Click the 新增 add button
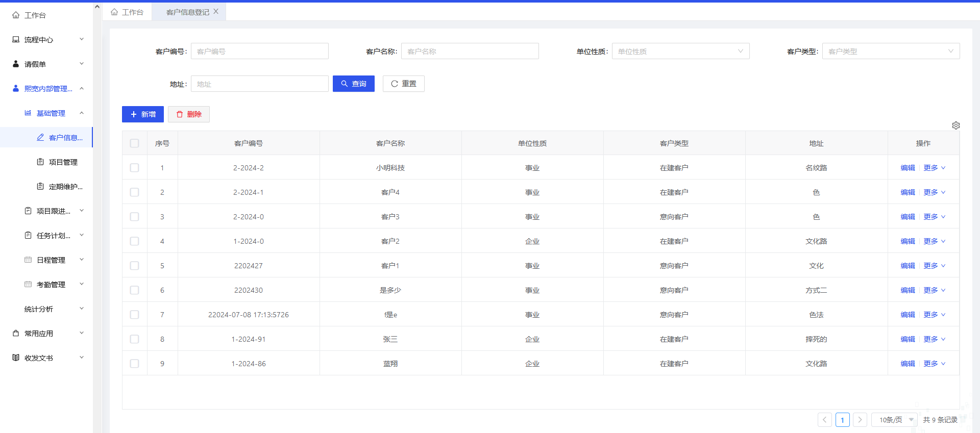This screenshot has width=980, height=433. pyautogui.click(x=143, y=114)
